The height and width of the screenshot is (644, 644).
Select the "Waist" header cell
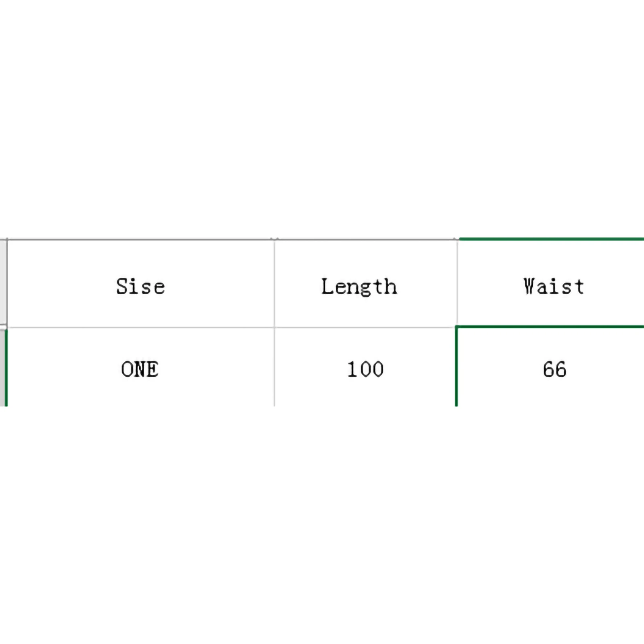point(553,286)
